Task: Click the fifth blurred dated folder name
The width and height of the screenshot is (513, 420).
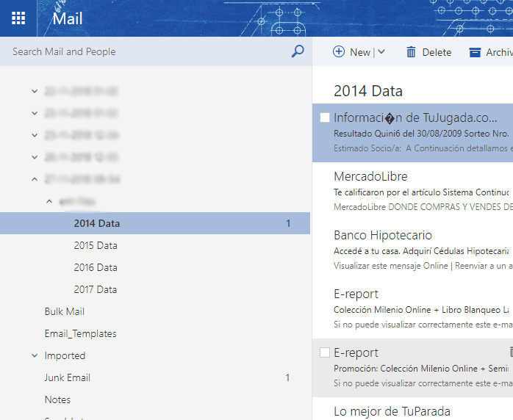Action: 82,179
